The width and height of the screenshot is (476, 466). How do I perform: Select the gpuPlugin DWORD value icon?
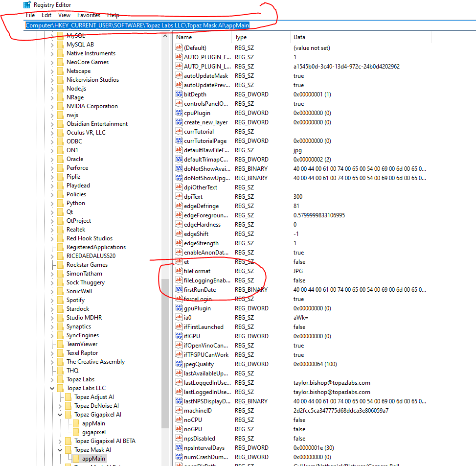click(179, 308)
